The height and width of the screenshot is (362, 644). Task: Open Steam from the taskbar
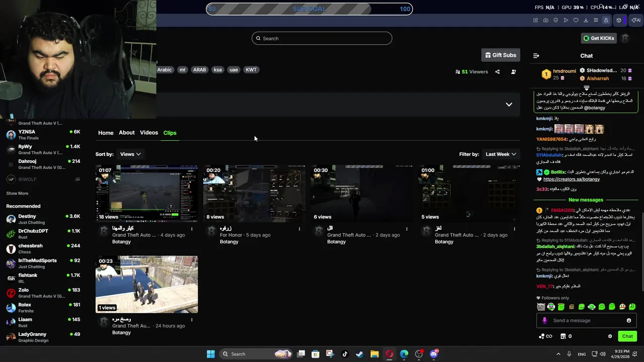pyautogui.click(x=359, y=354)
